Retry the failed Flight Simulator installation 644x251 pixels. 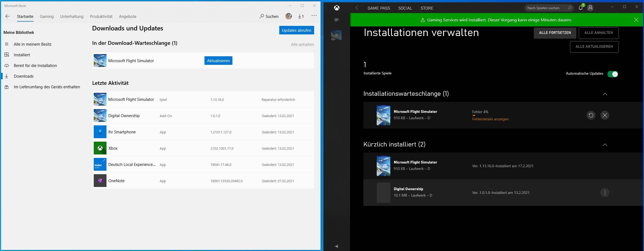(591, 115)
